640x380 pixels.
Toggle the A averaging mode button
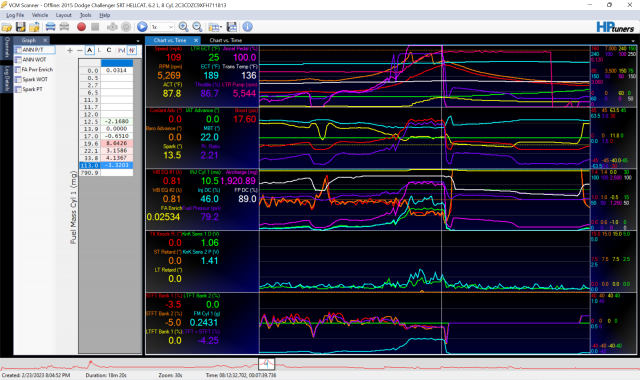tap(90, 50)
